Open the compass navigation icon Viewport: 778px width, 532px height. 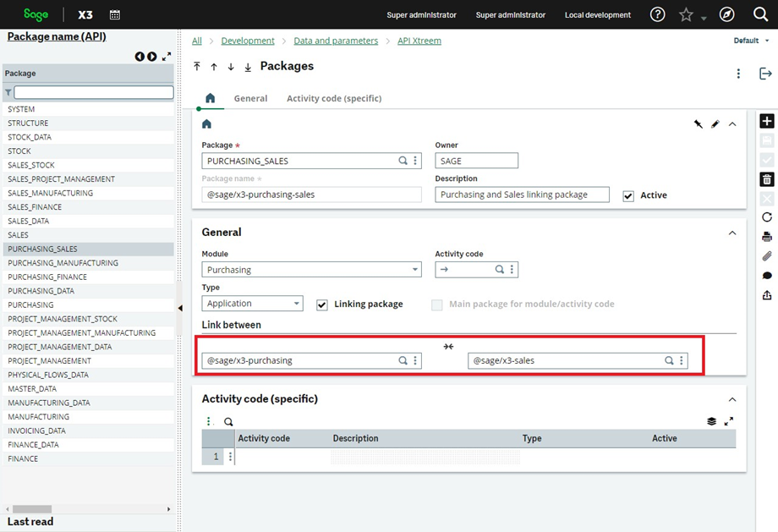727,15
